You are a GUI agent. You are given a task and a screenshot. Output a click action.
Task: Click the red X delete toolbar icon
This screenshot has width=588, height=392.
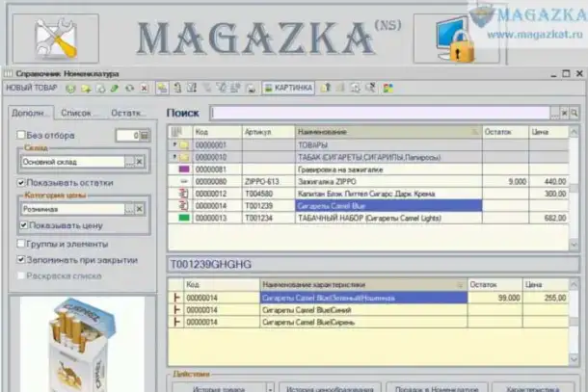[144, 89]
